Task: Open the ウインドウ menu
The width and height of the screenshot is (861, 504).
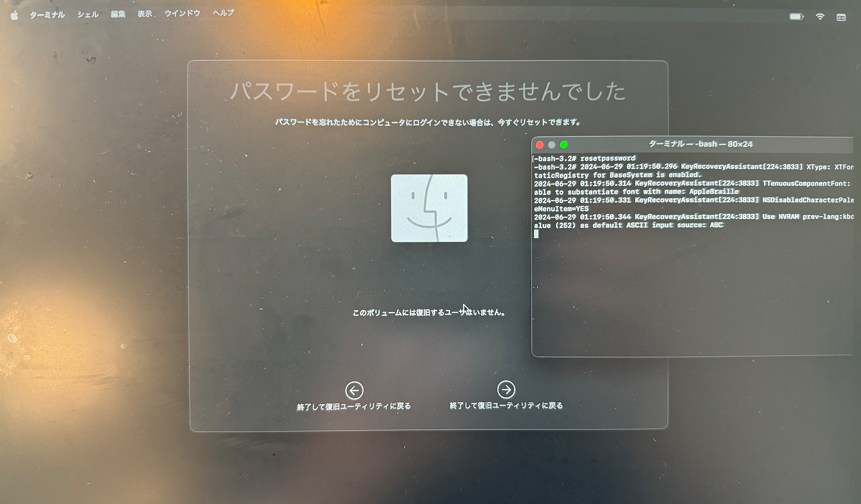Action: tap(182, 13)
